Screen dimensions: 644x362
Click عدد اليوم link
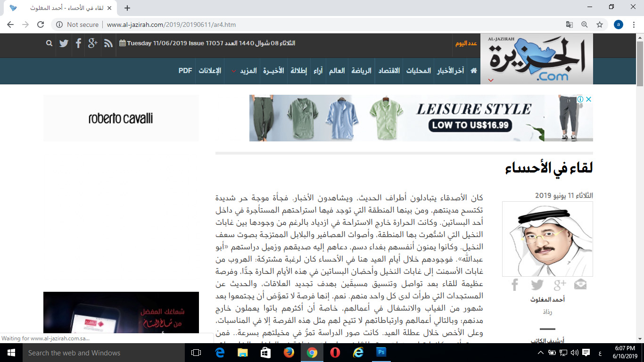[x=466, y=43]
